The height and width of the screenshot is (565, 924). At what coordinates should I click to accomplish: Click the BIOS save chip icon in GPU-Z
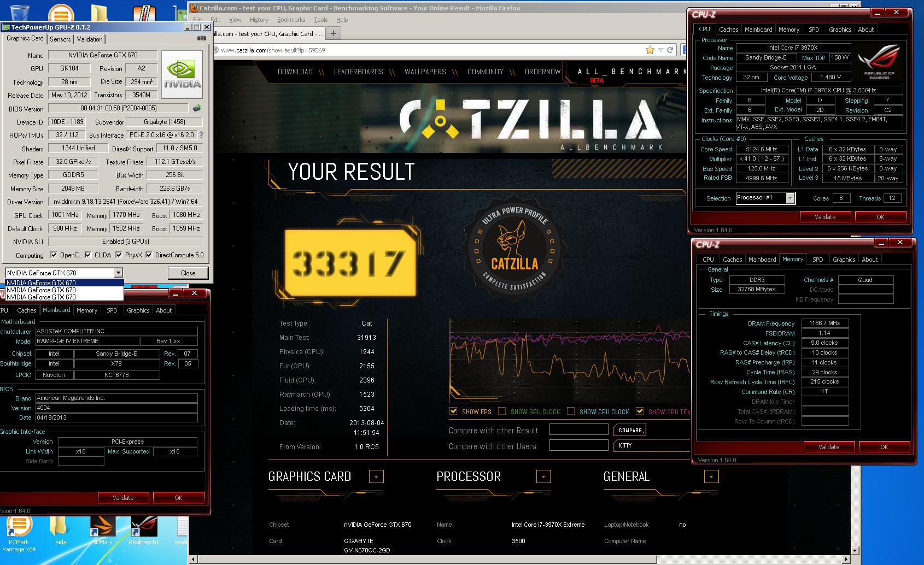197,108
